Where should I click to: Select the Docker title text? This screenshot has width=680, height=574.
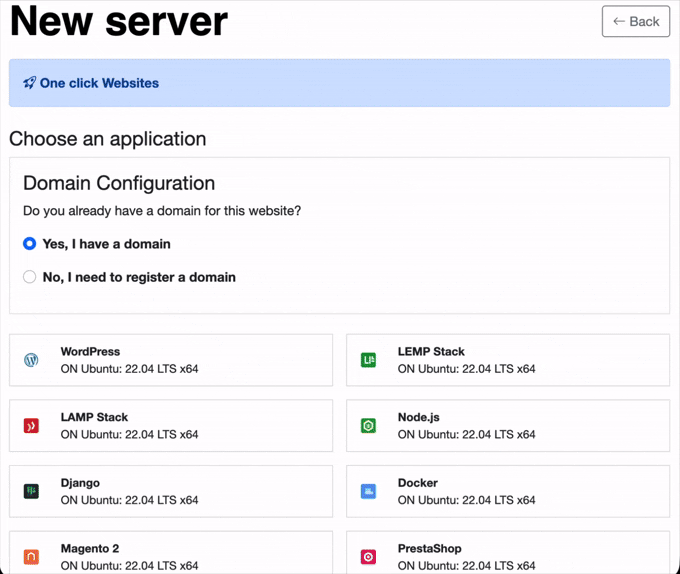[x=418, y=483]
